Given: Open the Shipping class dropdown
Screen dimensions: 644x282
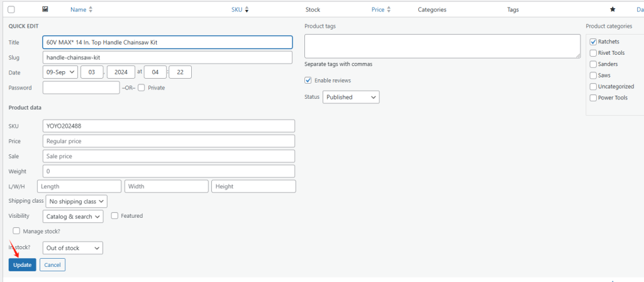Looking at the screenshot, I should pos(76,201).
